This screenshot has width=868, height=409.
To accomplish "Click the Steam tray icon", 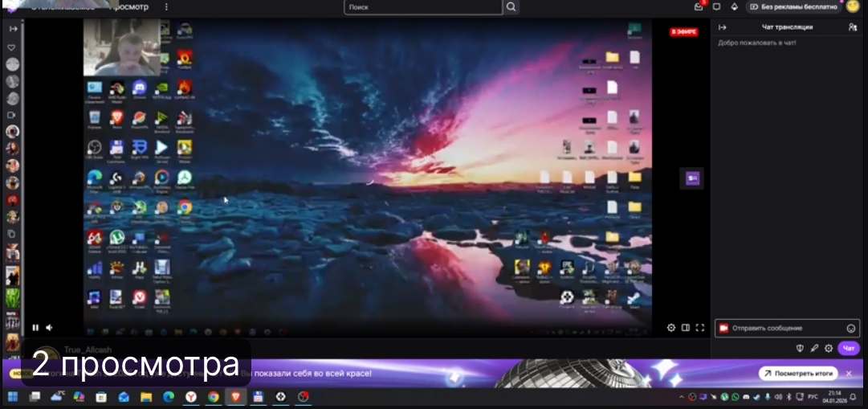I will pos(756,397).
